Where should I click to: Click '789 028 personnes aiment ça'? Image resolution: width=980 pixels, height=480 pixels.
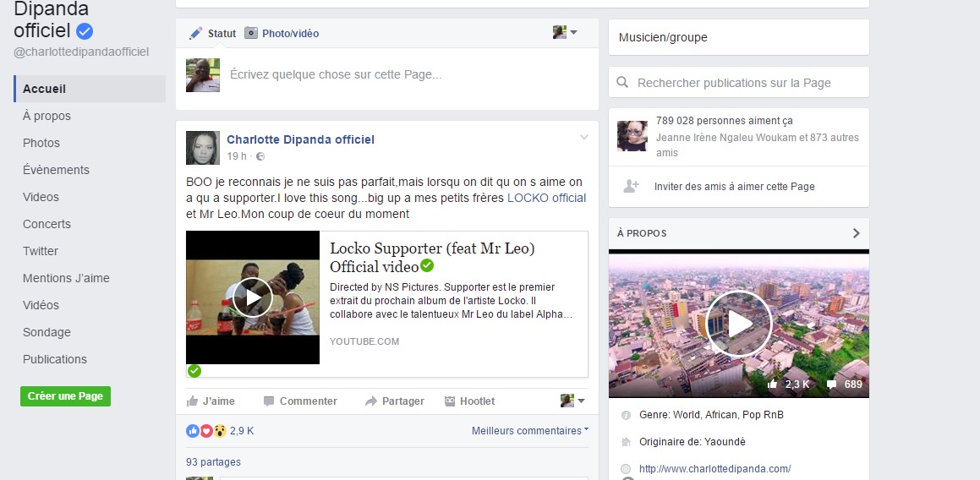[725, 121]
